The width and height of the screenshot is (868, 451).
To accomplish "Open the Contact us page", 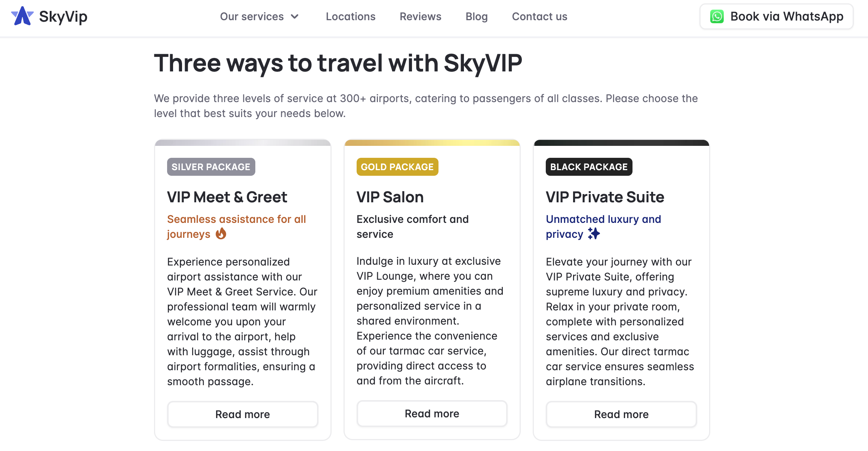I will [539, 16].
